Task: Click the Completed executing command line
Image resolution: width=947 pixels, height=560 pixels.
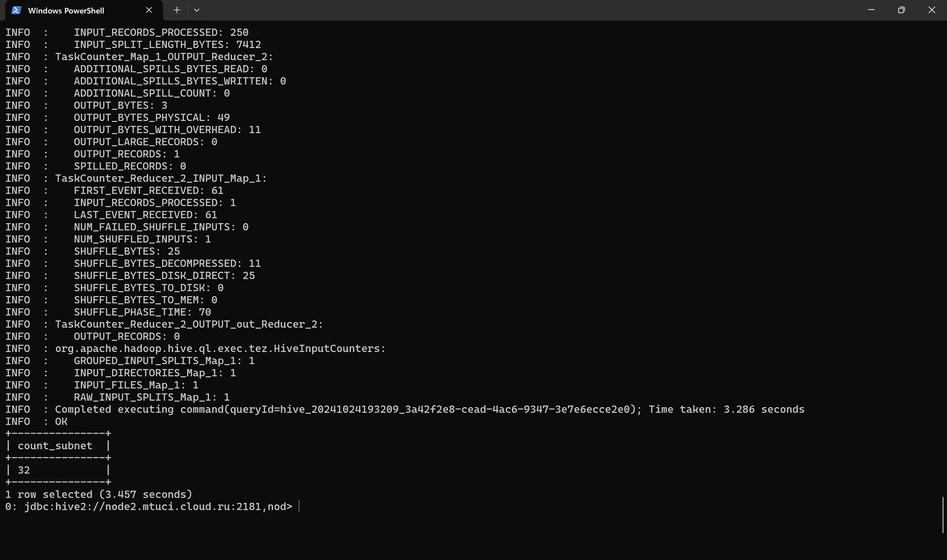Action: [x=405, y=409]
